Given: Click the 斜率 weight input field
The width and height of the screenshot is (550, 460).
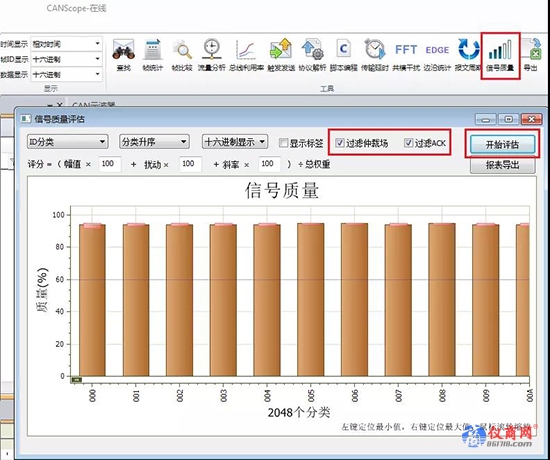Looking at the screenshot, I should pyautogui.click(x=269, y=164).
